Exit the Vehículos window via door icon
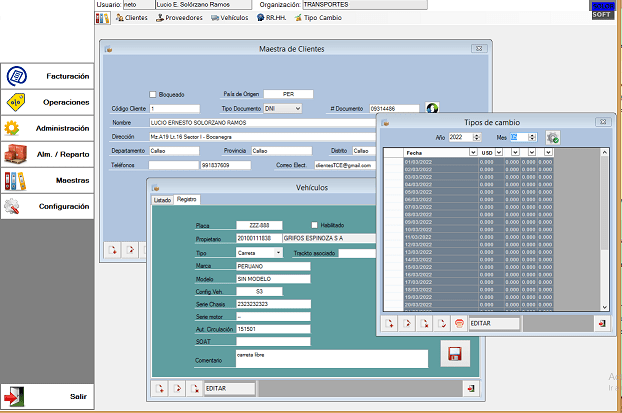 (x=469, y=387)
